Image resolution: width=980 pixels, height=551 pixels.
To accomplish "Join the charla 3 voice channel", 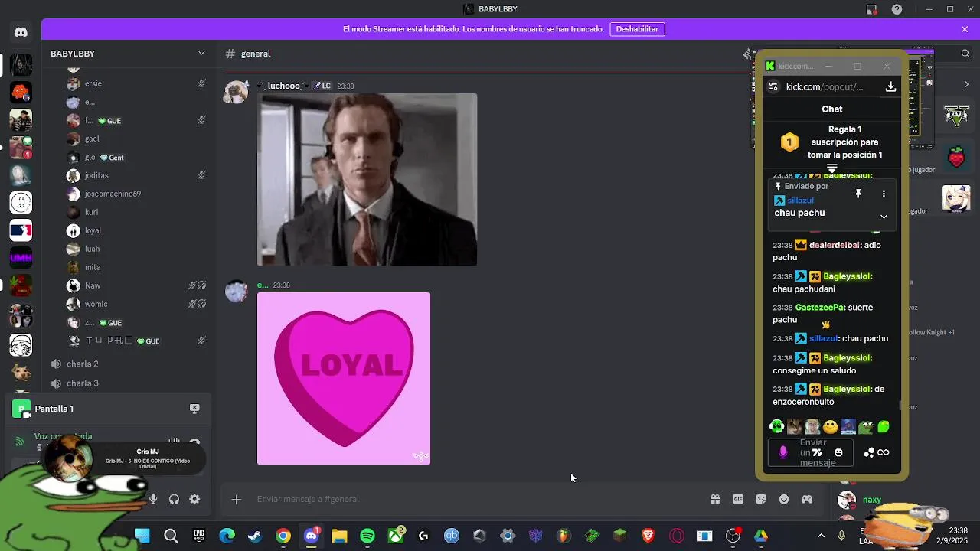I will click(83, 383).
